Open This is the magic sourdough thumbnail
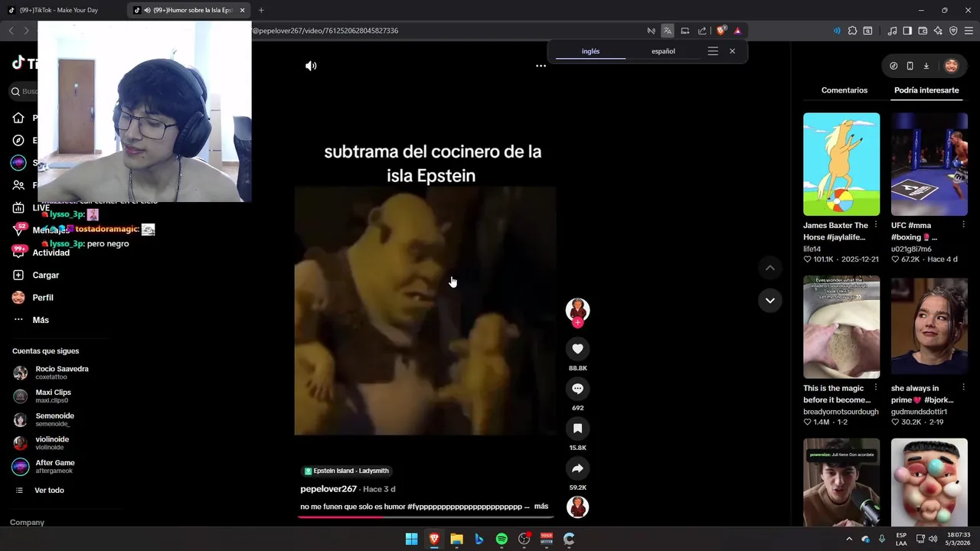This screenshot has height=551, width=980. point(841,327)
